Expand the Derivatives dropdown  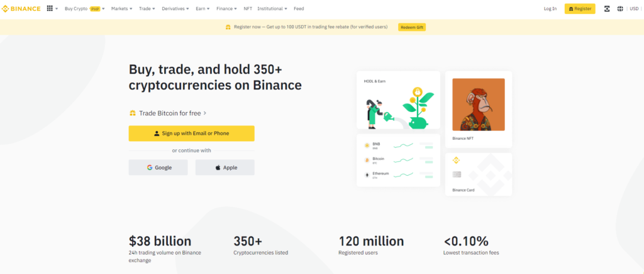(x=175, y=9)
